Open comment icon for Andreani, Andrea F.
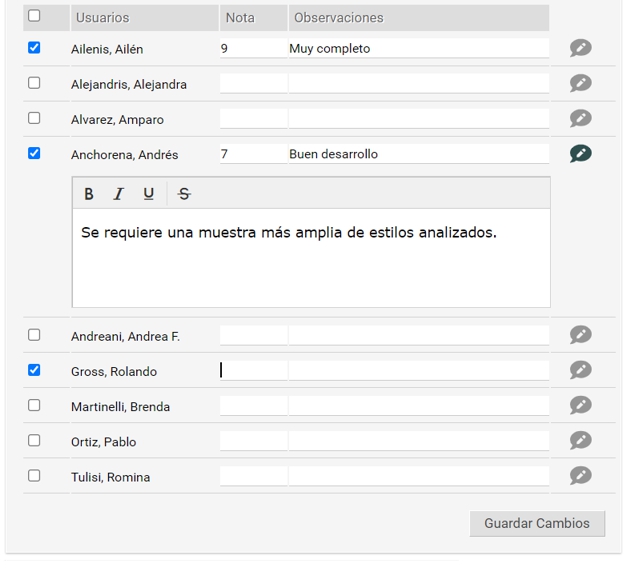The width and height of the screenshot is (626, 584). pyautogui.click(x=580, y=335)
